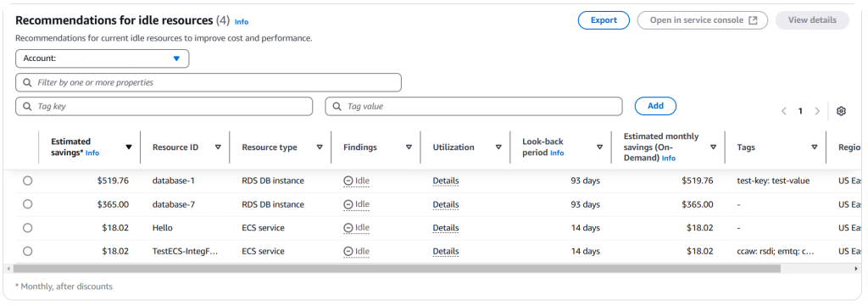Go to the next page arrow

tap(817, 111)
